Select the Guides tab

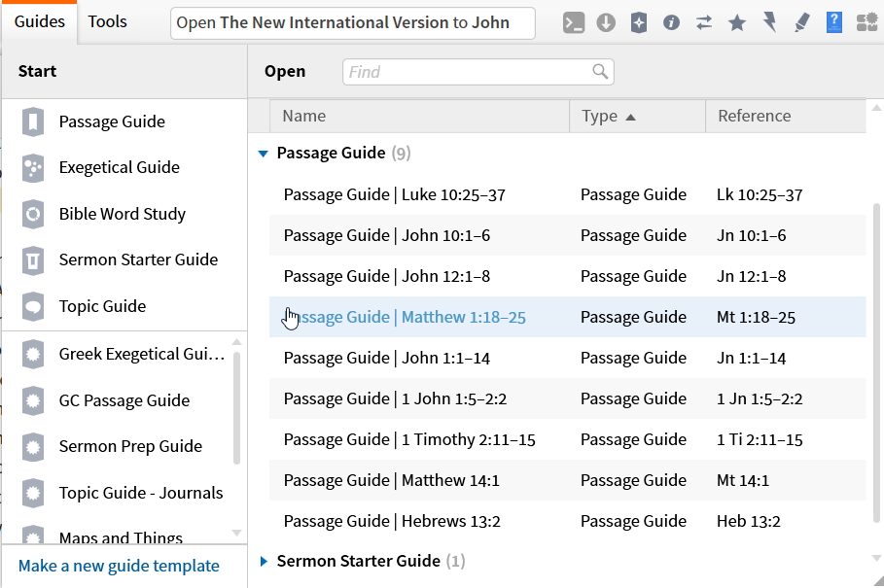pyautogui.click(x=40, y=21)
